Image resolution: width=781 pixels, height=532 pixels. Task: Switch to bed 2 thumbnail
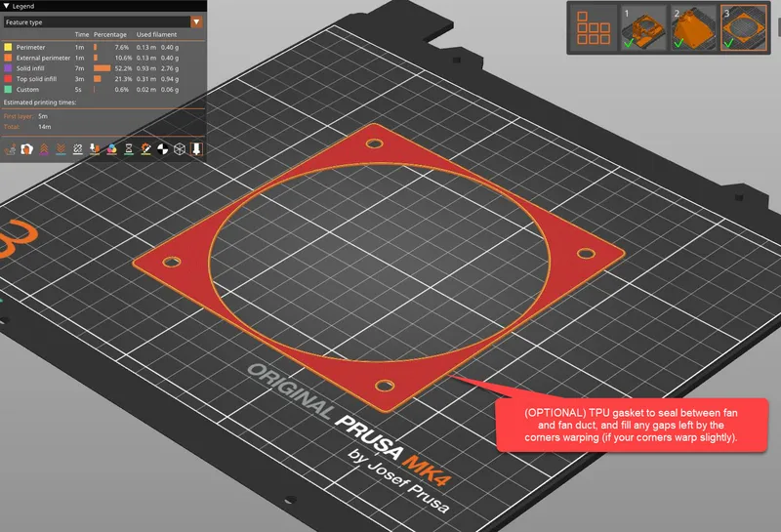click(693, 28)
